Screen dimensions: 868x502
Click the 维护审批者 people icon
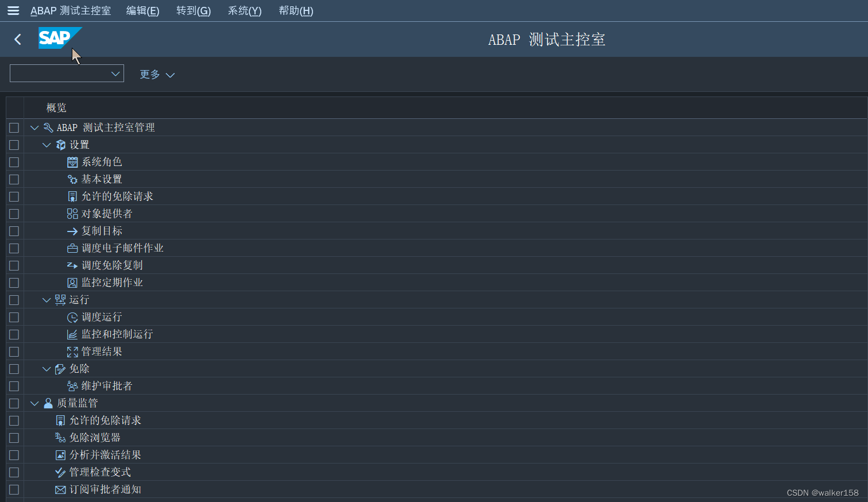pos(72,385)
